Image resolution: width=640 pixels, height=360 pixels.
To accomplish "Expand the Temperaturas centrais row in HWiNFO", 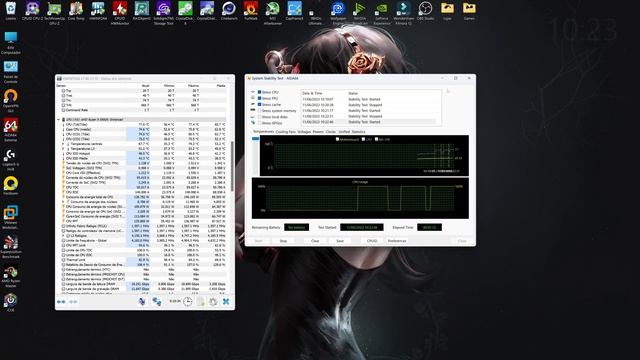I will pyautogui.click(x=63, y=144).
